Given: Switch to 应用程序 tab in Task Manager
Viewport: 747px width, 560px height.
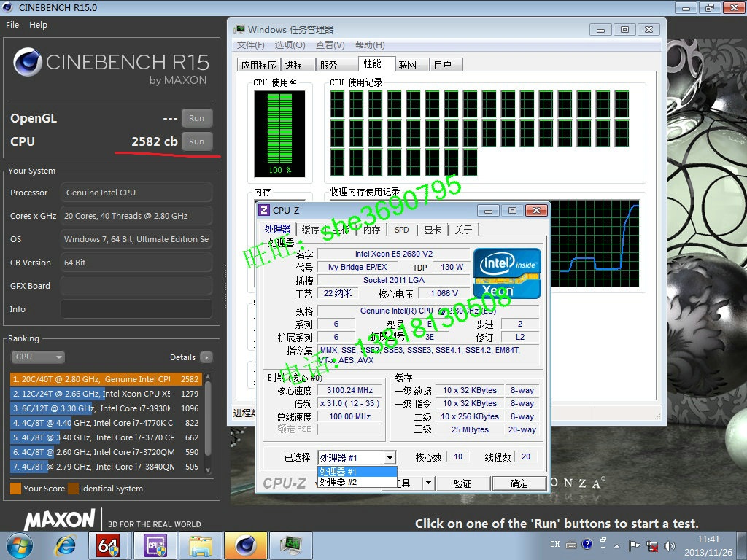Looking at the screenshot, I should [x=259, y=65].
